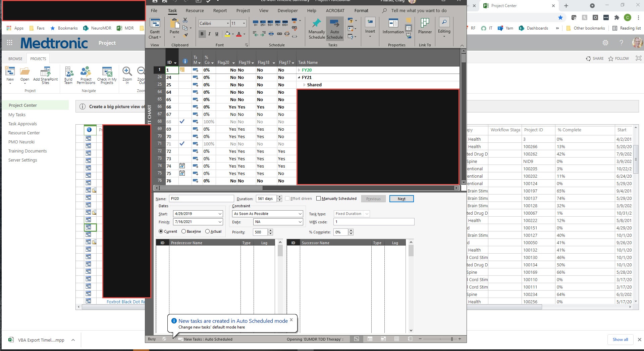Collapse the FY21 summary task

pyautogui.click(x=299, y=78)
